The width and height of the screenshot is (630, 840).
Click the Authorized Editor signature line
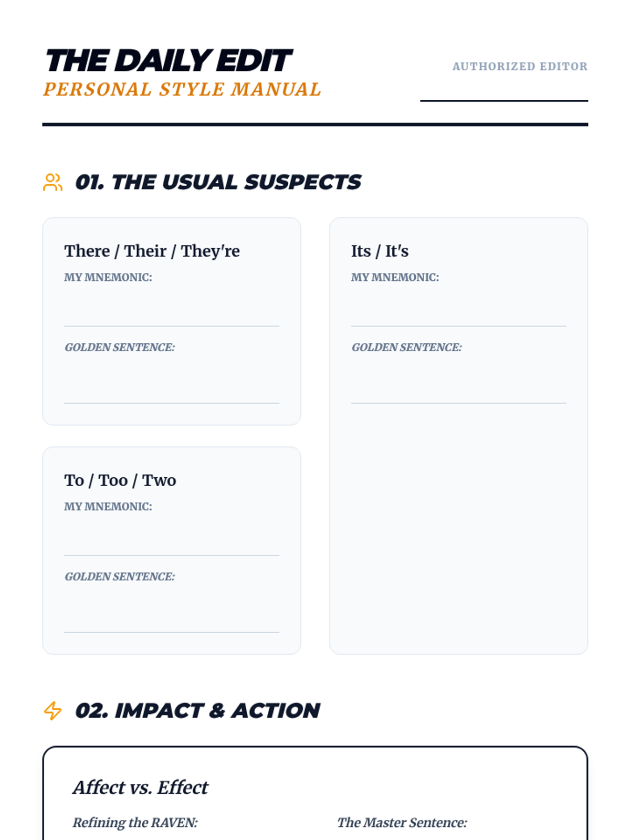click(503, 92)
